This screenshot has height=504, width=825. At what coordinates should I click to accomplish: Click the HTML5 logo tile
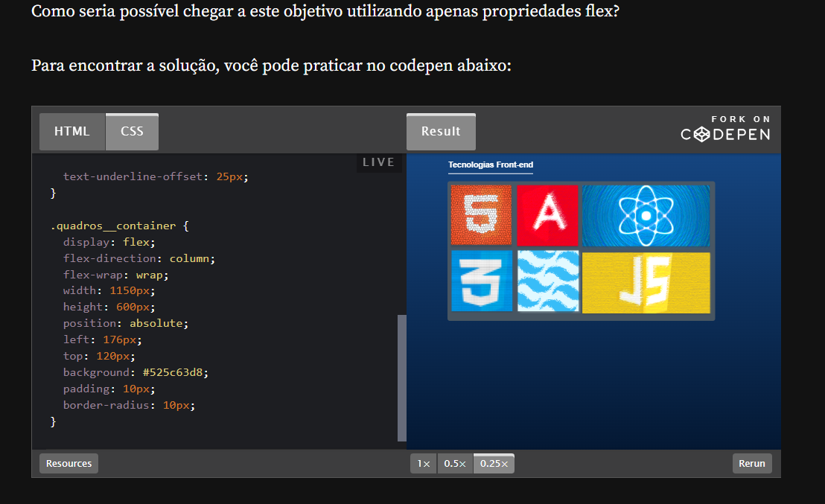tap(482, 215)
